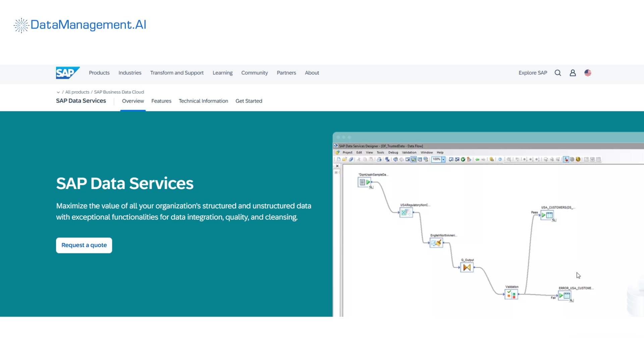644x362 pixels.
Task: Select the US flag language icon
Action: pos(588,73)
